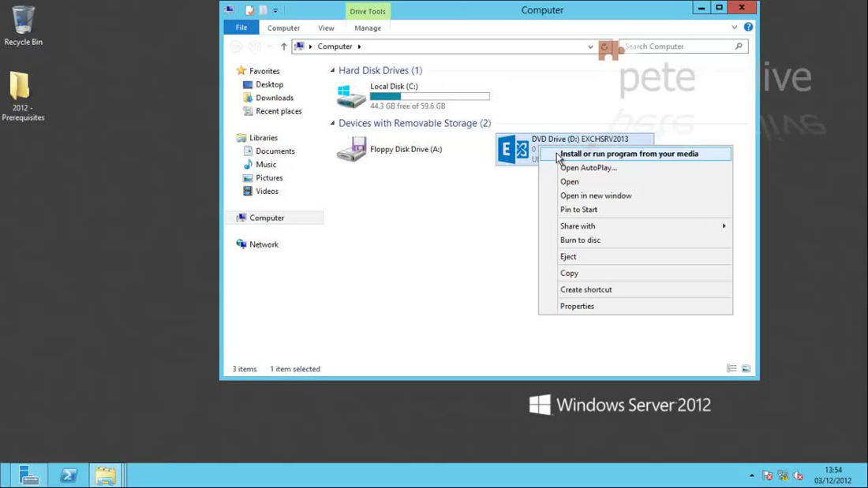The width and height of the screenshot is (868, 488).
Task: Expand the ribbon with the chevron
Action: [x=735, y=27]
